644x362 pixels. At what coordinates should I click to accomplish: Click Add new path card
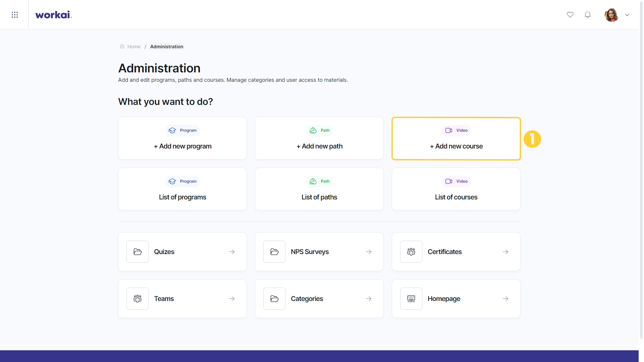point(319,138)
